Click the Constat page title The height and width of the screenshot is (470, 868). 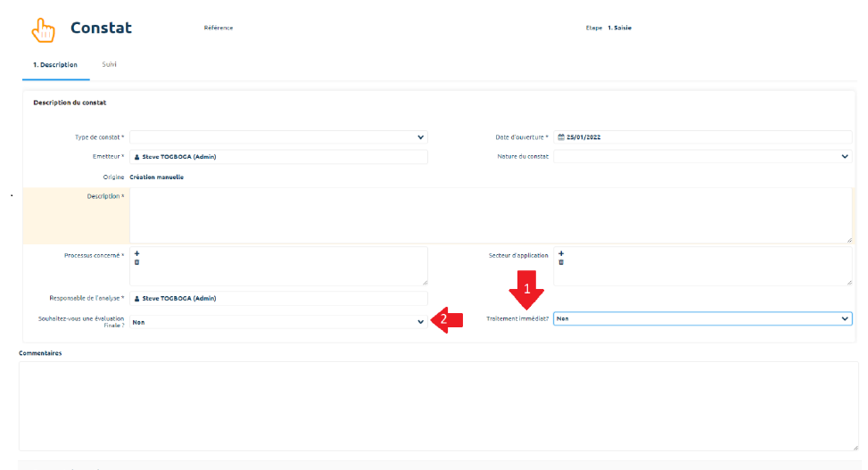[x=101, y=28]
